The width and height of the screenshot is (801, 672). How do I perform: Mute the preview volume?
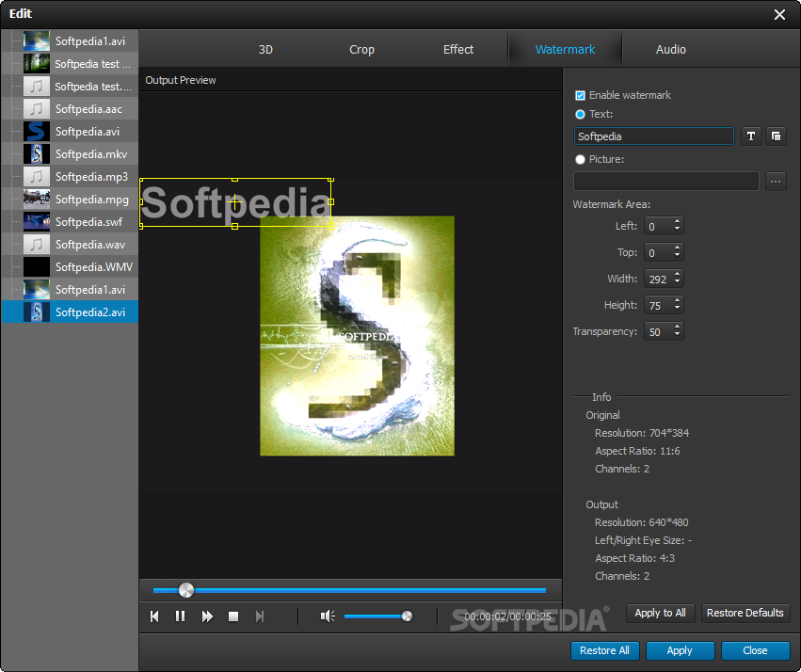point(328,616)
